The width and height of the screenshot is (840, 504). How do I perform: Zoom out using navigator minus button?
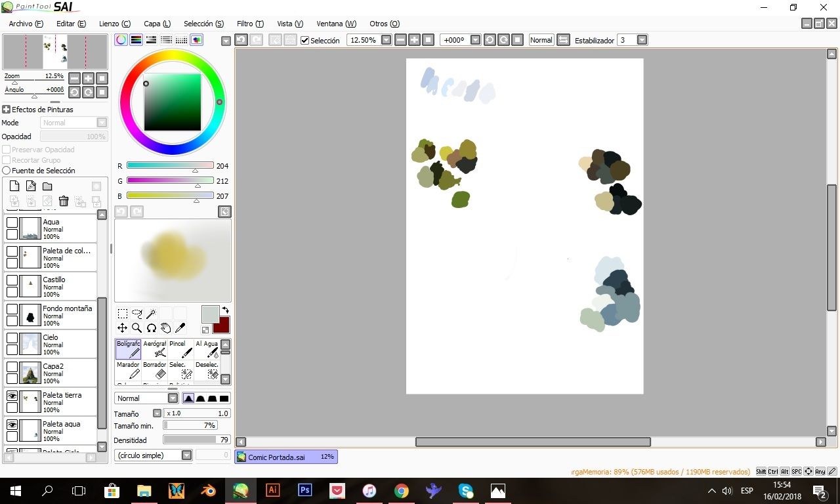74,78
